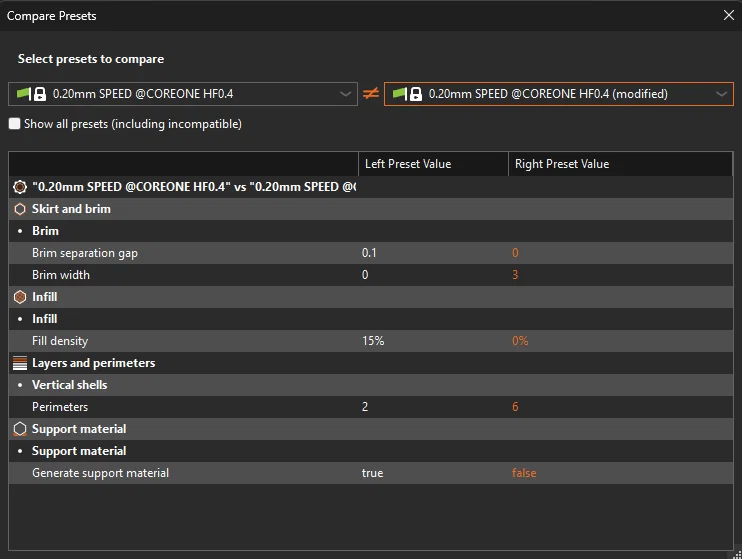Select the Vertical shells subgroup row
Screen dimensions: 742x559
coord(371,385)
